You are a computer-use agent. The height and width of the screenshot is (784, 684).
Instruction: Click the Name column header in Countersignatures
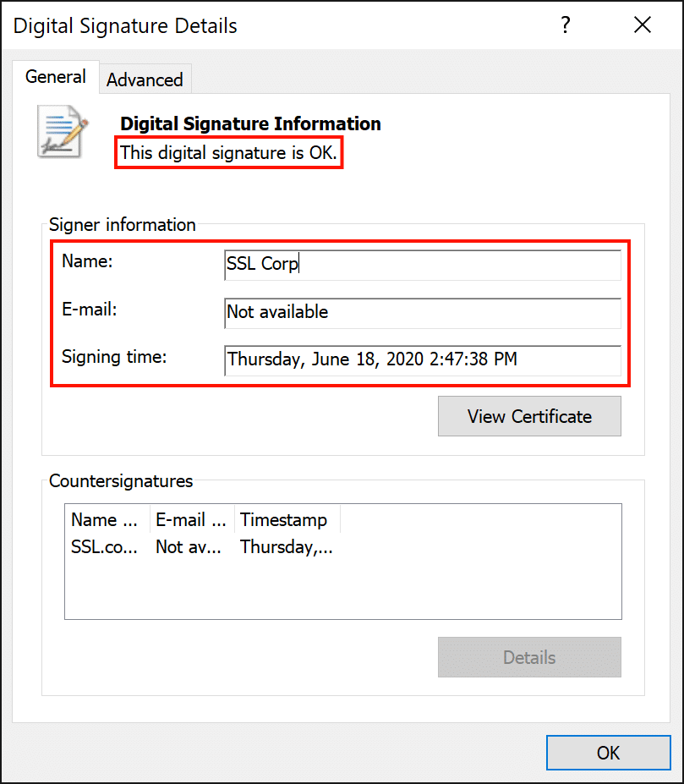(x=107, y=519)
